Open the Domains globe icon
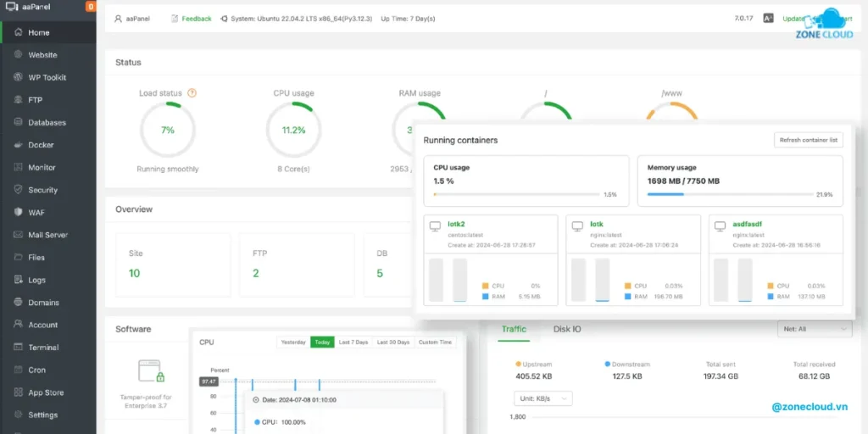Screen dimensions: 868x434 pyautogui.click(x=19, y=303)
